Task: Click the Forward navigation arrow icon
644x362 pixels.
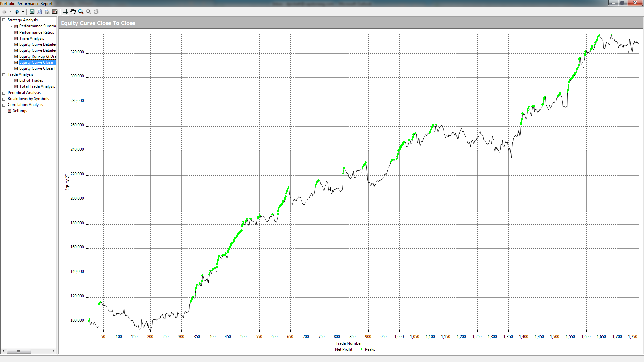Action: pos(17,12)
